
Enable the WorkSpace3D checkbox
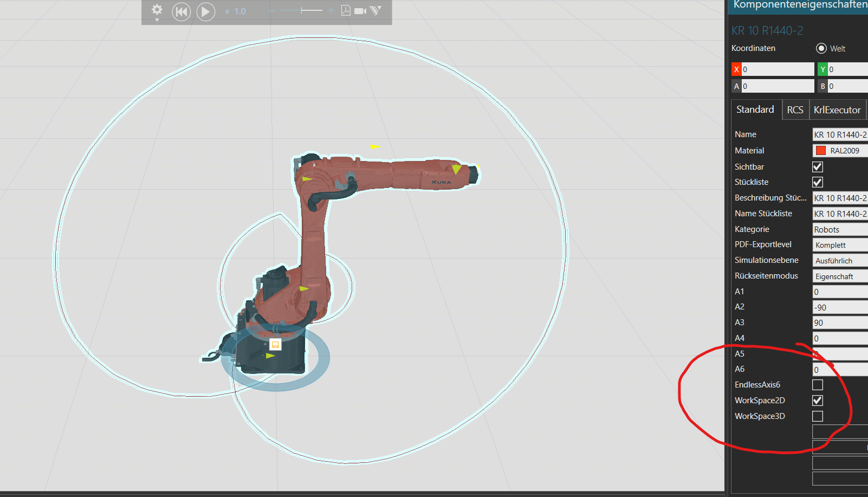818,416
